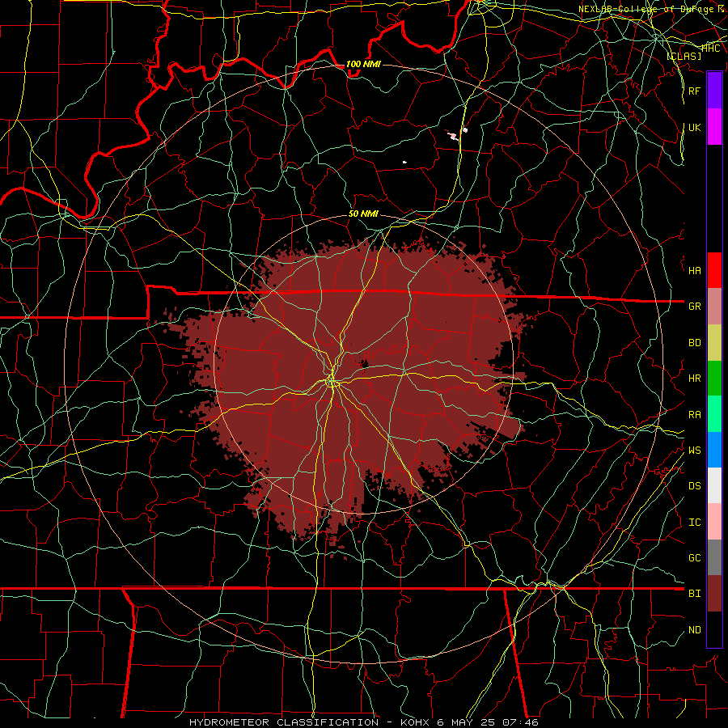Click the BD legend label
This screenshot has width=728, height=728.
point(694,342)
